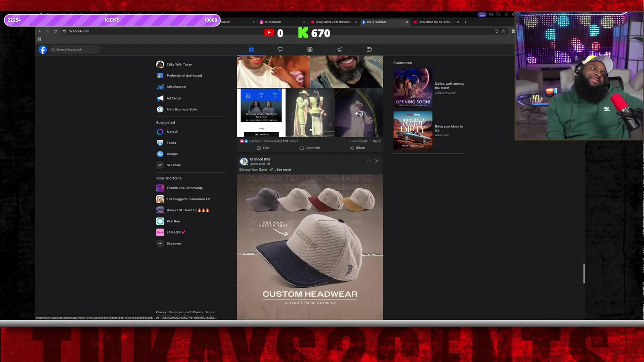Switch to the Instagram browser tab
Screen dimensions: 644x362
(x=282, y=22)
